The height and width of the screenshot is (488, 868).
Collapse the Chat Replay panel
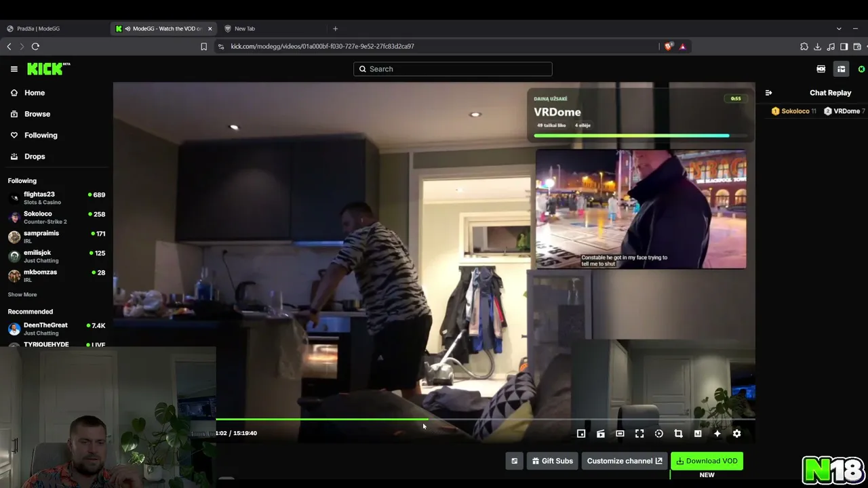coord(768,93)
